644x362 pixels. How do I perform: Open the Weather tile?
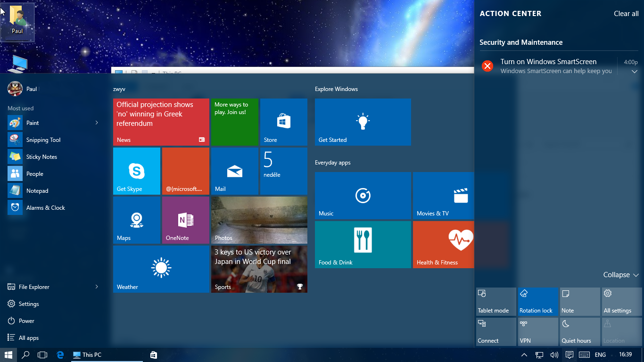tap(161, 269)
